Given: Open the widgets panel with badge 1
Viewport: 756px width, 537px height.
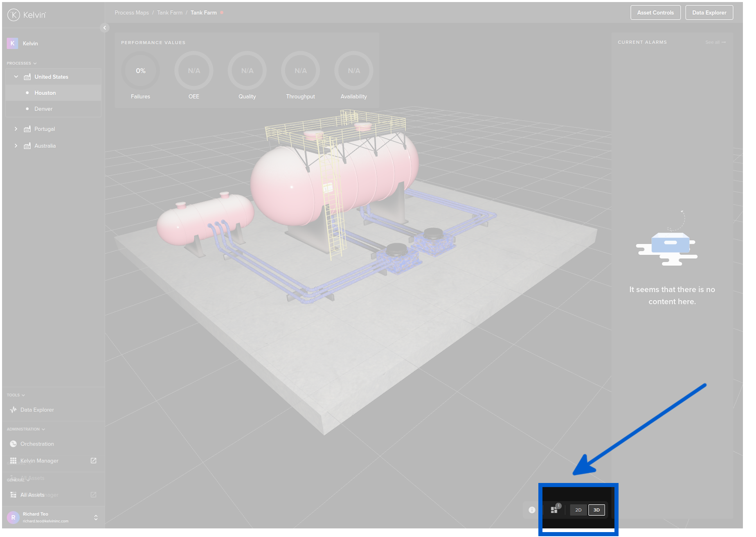Looking at the screenshot, I should pyautogui.click(x=555, y=510).
